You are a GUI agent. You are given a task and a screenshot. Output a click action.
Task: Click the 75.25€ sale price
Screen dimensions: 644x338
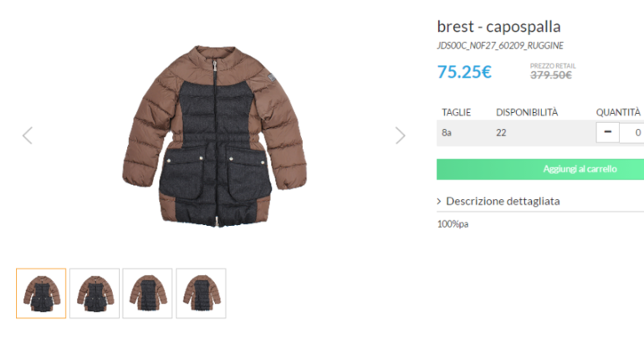pos(464,72)
